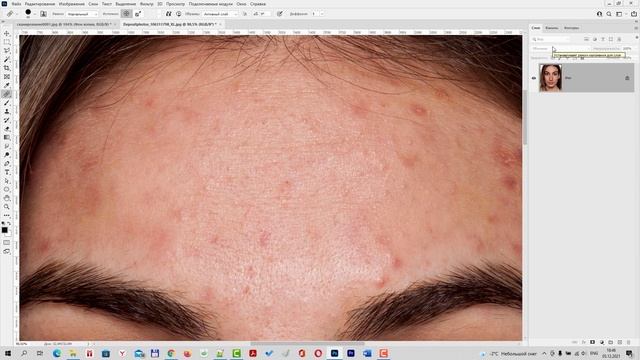Toggle adjustment layer filter icon
Screen dimensions: 640x360
click(x=595, y=39)
